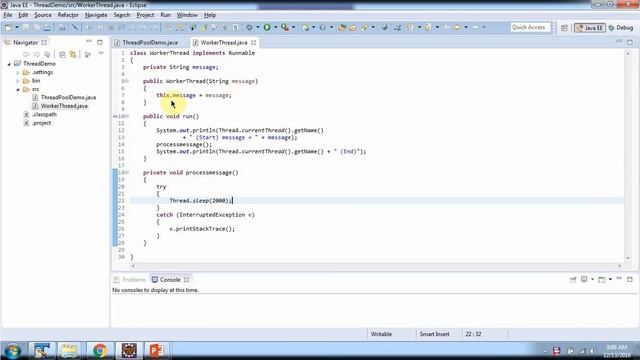Click the Back navigation arrow in Navigator panel

point(26,54)
